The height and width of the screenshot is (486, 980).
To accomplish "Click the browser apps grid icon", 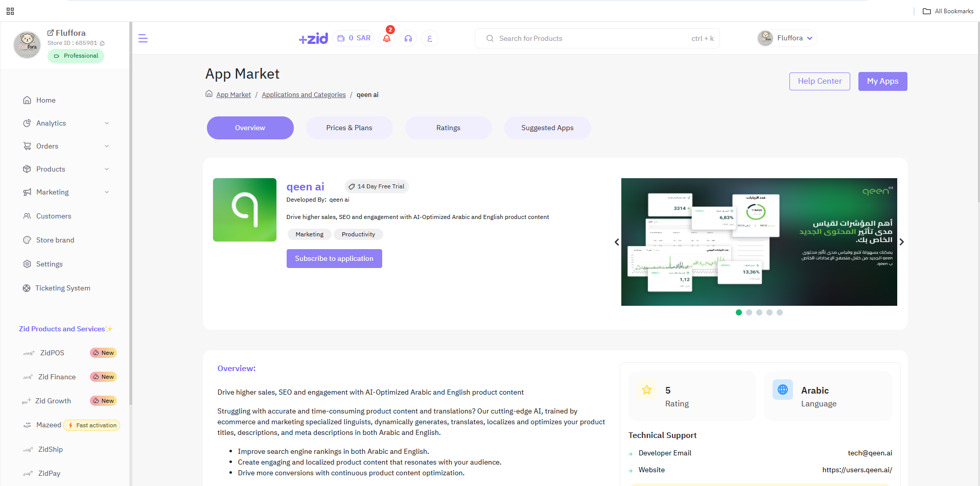I will (x=10, y=11).
